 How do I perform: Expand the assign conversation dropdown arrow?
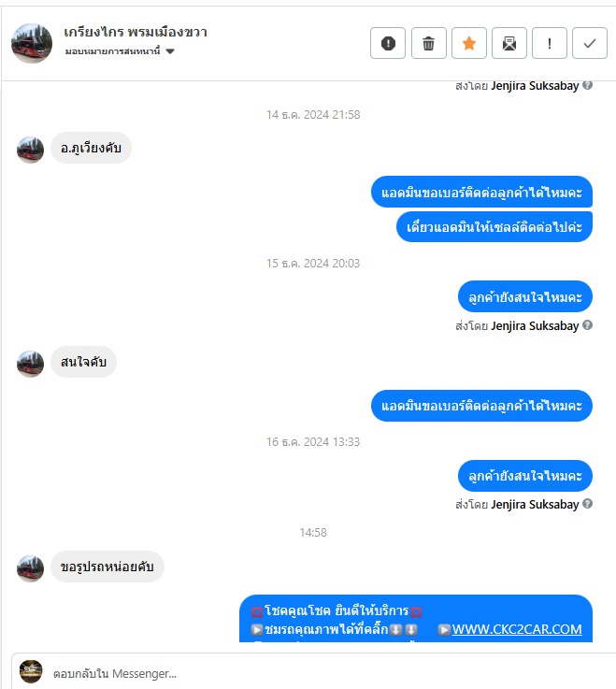coord(170,51)
